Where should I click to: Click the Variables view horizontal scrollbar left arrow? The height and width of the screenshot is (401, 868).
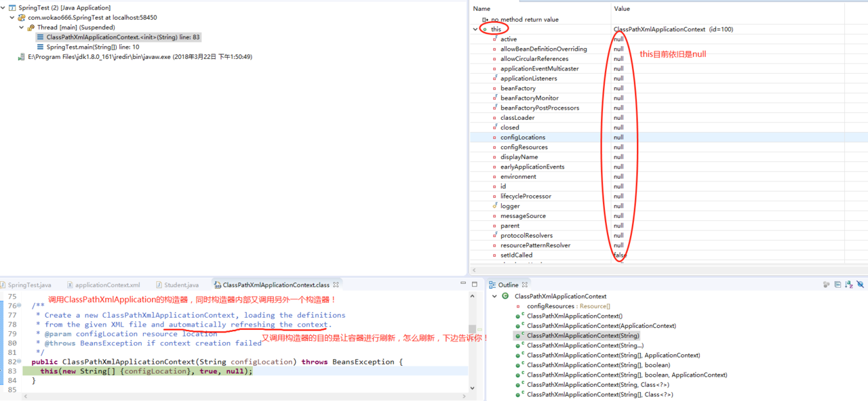473,270
